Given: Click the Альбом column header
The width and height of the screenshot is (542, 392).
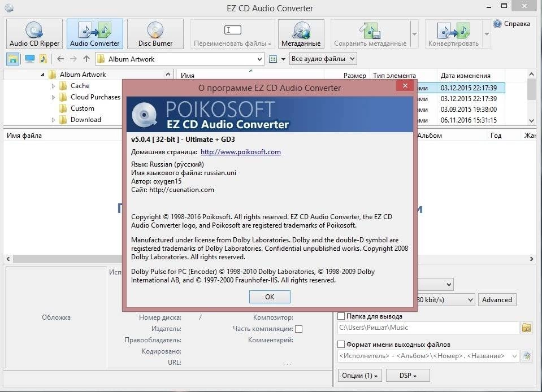Looking at the screenshot, I should (430, 136).
